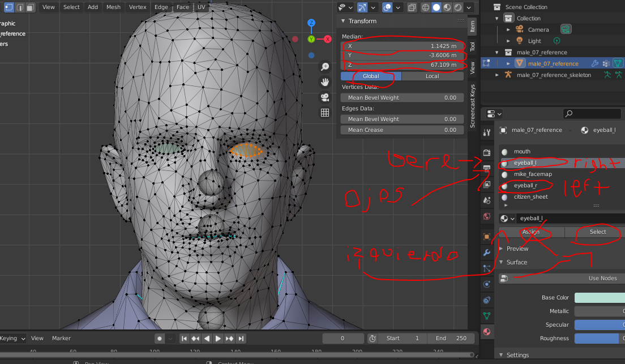Open the Mesh menu

[x=113, y=7]
